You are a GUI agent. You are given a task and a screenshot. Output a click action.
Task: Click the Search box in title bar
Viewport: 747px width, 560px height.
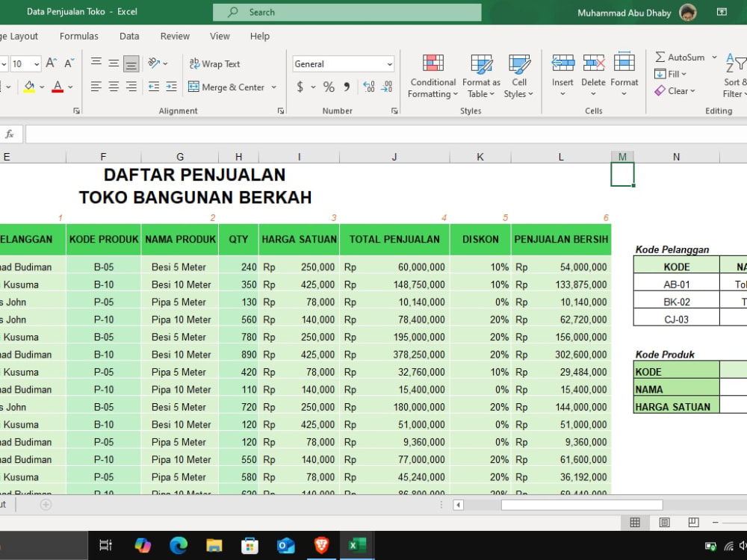click(x=347, y=13)
